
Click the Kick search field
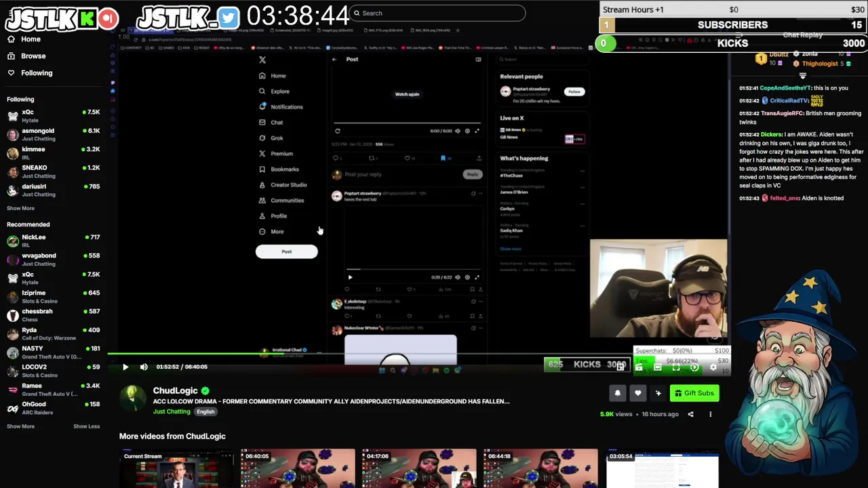click(x=437, y=13)
